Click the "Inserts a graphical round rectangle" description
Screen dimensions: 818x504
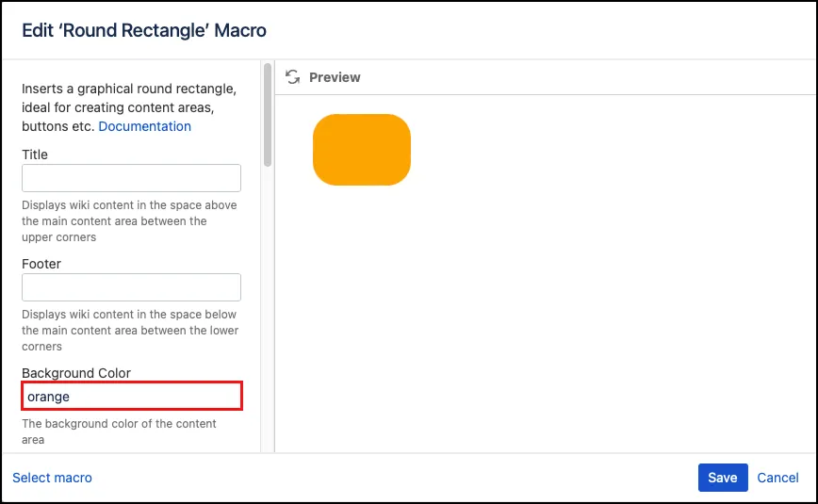click(129, 107)
